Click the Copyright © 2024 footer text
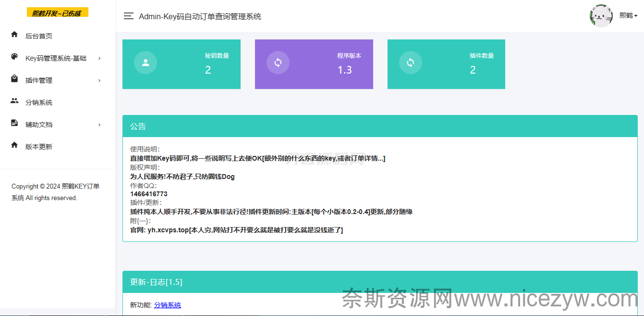This screenshot has height=316, width=644. (56, 192)
